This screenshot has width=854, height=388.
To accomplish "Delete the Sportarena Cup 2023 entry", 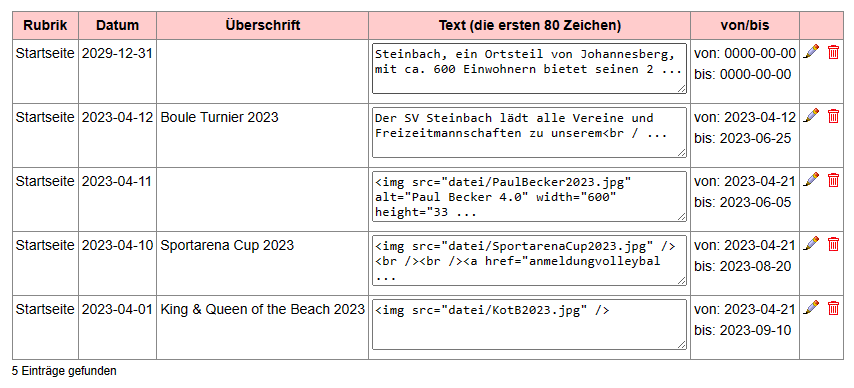I will point(833,244).
